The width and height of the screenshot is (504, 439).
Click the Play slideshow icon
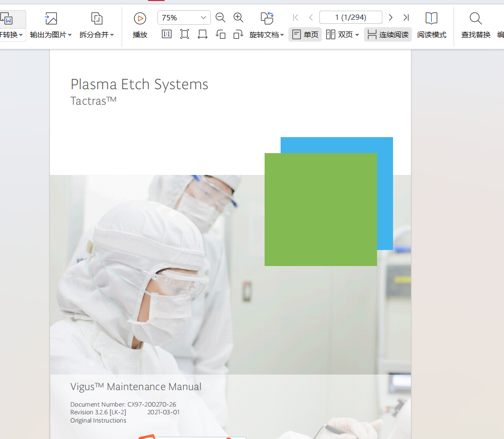(x=140, y=18)
